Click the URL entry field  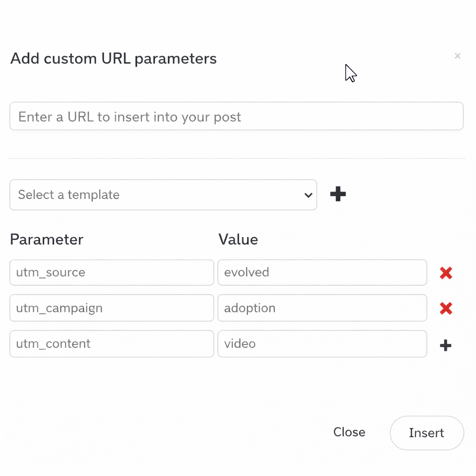tap(236, 116)
